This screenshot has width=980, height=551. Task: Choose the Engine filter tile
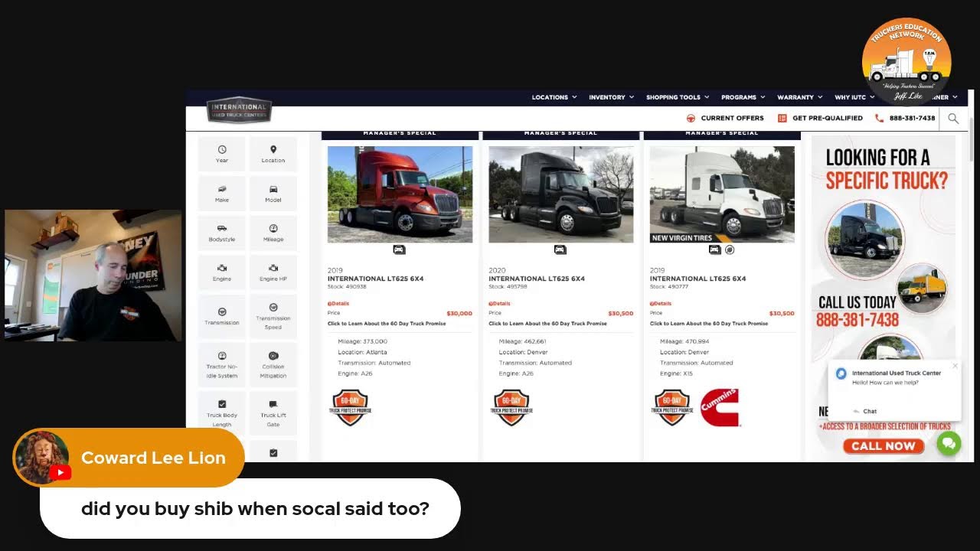[x=222, y=273]
